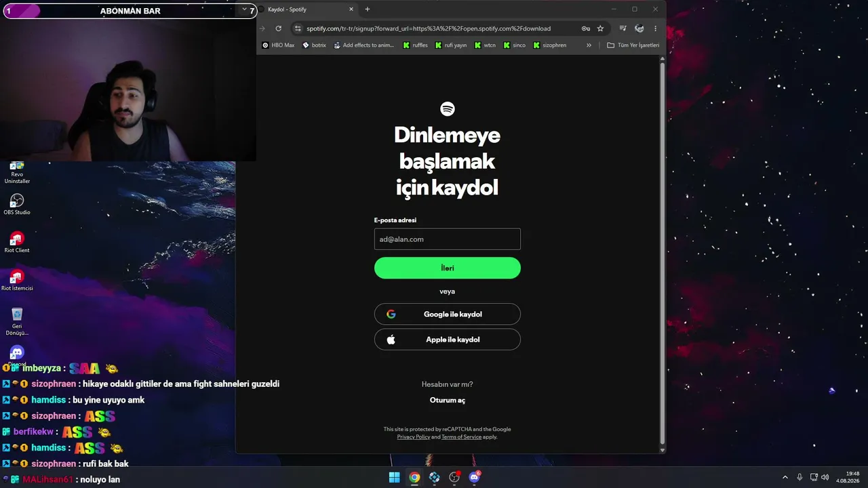The width and height of the screenshot is (868, 488).
Task: Open the Privacy Policy link
Action: tap(414, 437)
